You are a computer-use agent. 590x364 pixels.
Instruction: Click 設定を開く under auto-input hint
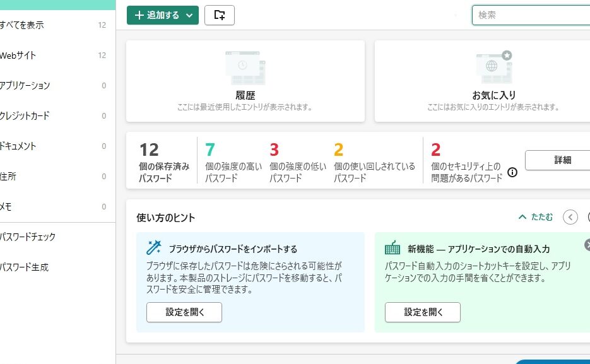(422, 312)
